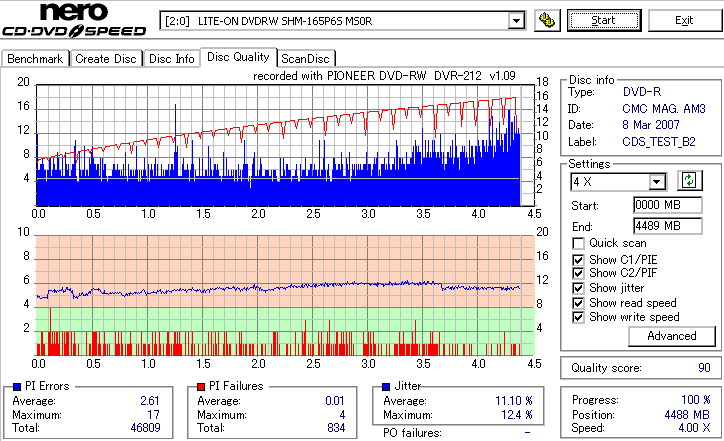Click PI Failures total 834
The image size is (724, 441).
[x=336, y=428]
